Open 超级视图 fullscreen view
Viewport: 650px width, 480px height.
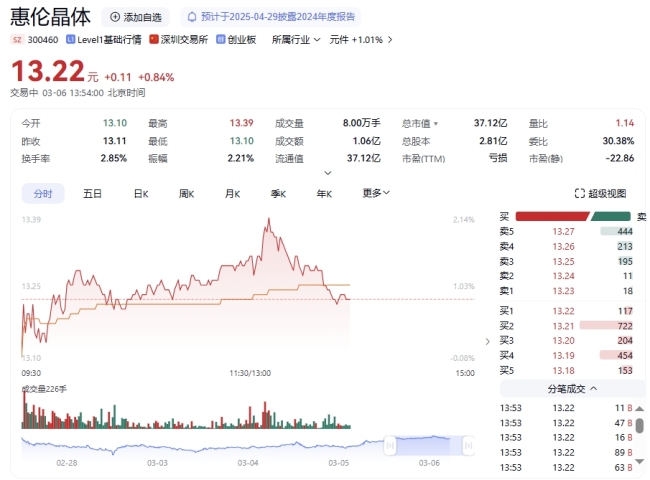coord(600,194)
